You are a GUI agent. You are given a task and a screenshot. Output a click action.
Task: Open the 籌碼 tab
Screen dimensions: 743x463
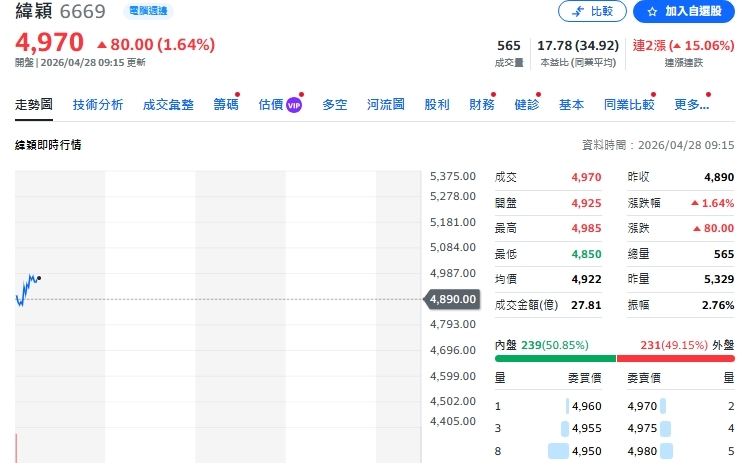(x=226, y=104)
